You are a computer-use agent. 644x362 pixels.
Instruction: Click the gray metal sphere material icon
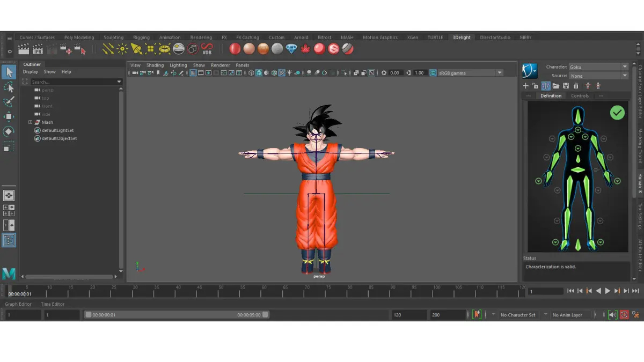click(x=277, y=49)
